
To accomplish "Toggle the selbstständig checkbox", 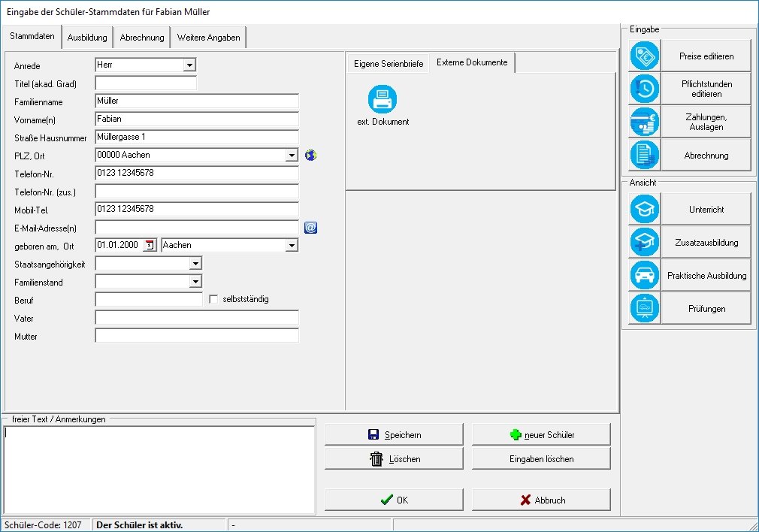I will (x=213, y=299).
